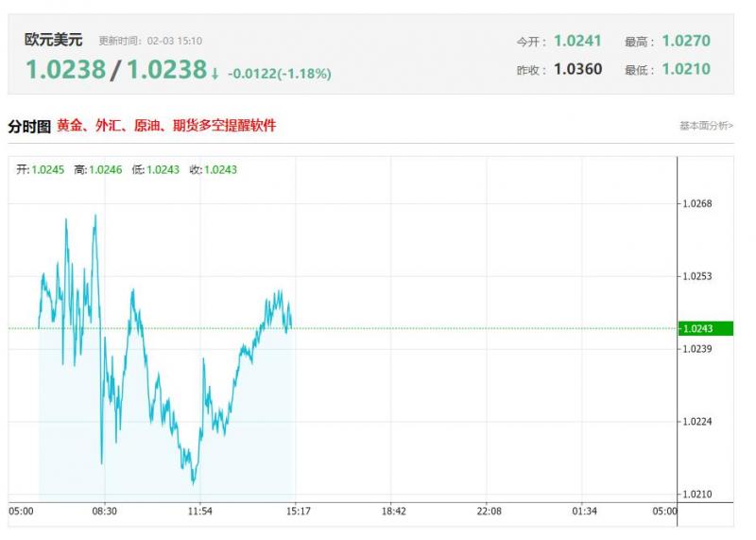Select chart 开 value 1.0245
This screenshot has height=540, width=756.
48,170
